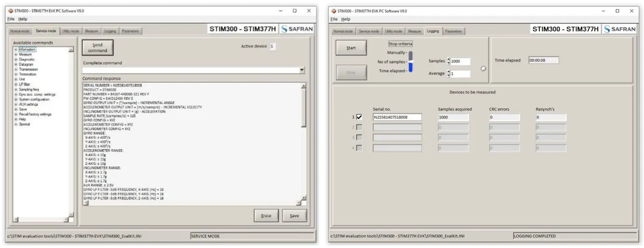Image resolution: width=644 pixels, height=248 pixels.
Task: Uncheck device 1 checkbox
Action: tap(359, 117)
